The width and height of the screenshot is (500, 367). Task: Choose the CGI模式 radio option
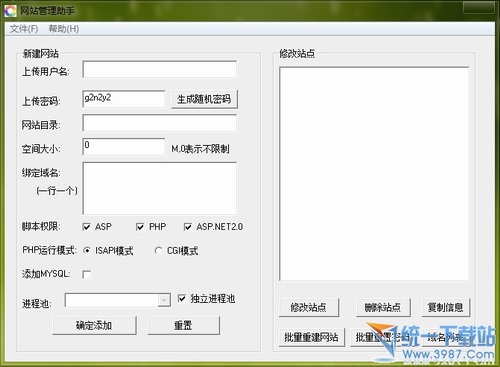point(158,251)
